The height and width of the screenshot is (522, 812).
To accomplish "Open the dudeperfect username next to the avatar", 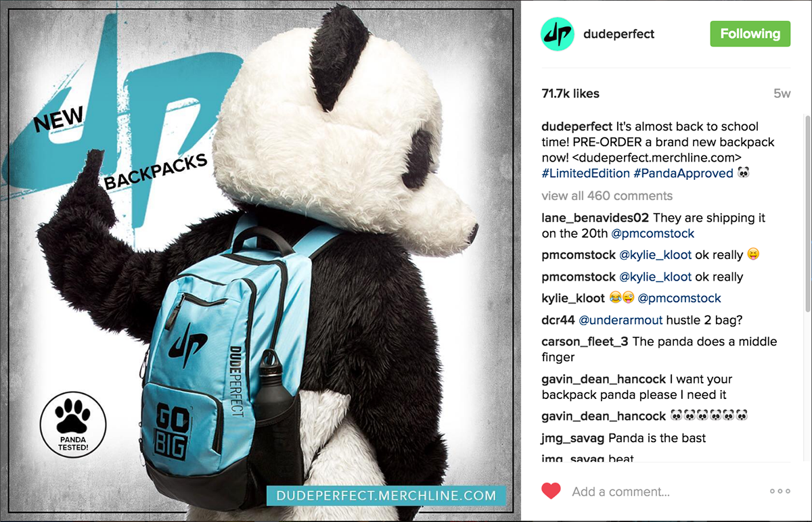I will point(618,34).
